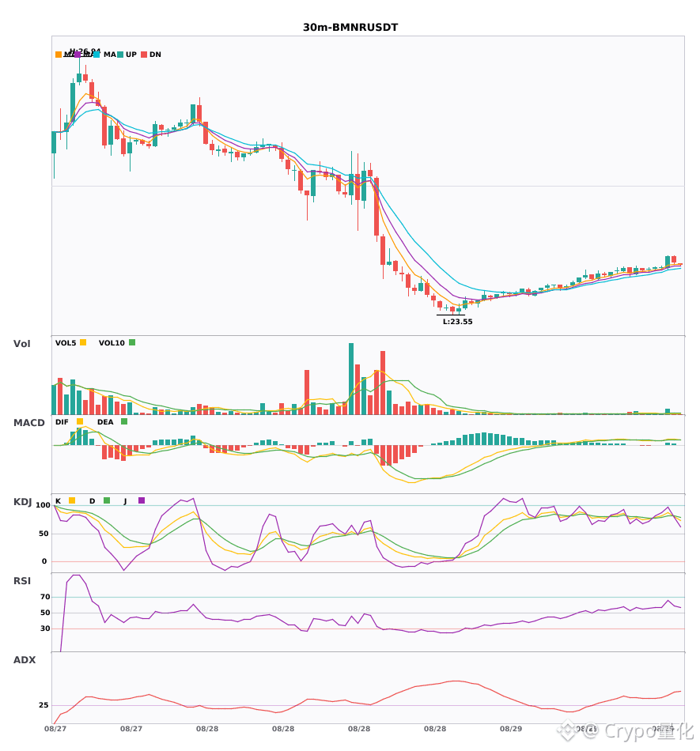Click the teal UP legend swatch

pos(120,55)
